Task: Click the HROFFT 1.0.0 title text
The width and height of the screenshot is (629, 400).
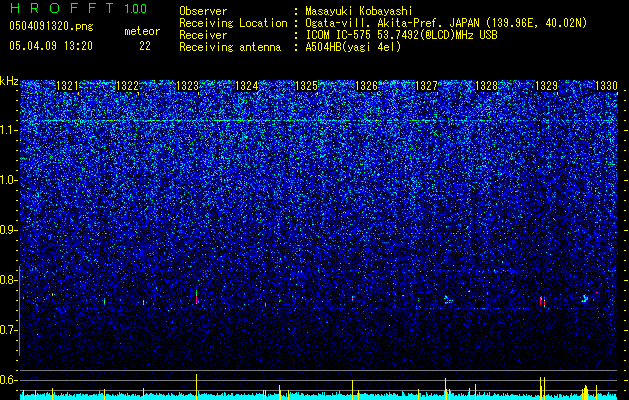Action: pos(78,8)
